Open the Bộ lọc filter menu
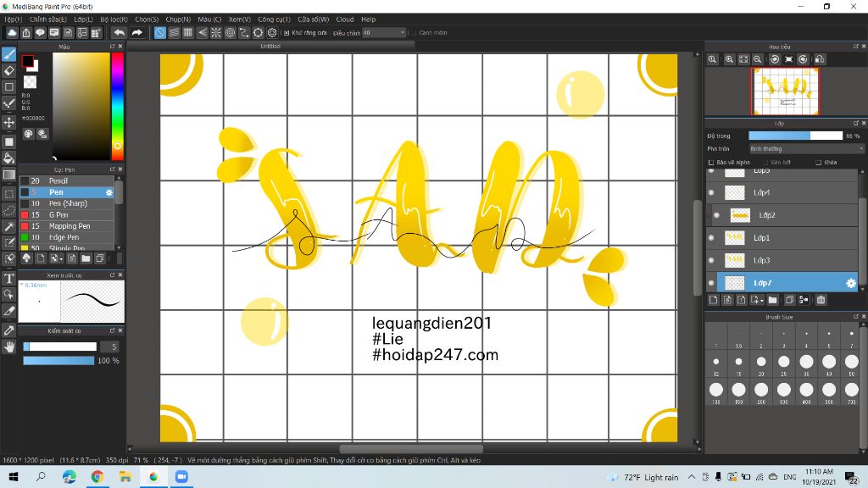868x488 pixels. tap(114, 19)
